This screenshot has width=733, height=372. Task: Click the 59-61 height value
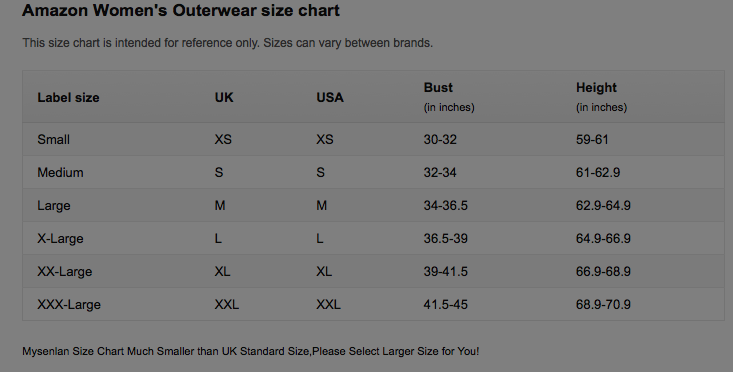coord(592,140)
